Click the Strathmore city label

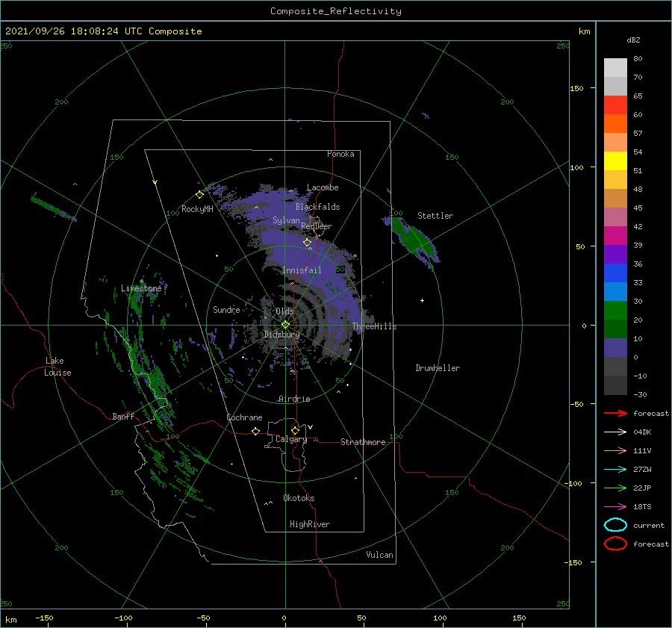tap(363, 442)
